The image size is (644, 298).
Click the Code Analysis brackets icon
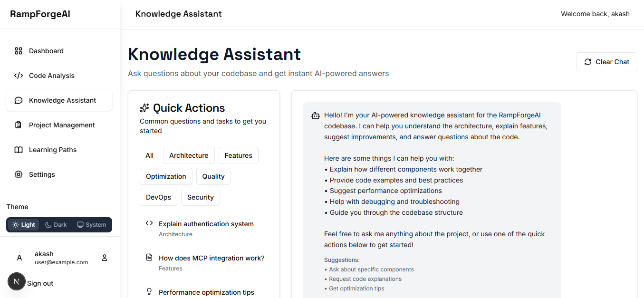(19, 76)
